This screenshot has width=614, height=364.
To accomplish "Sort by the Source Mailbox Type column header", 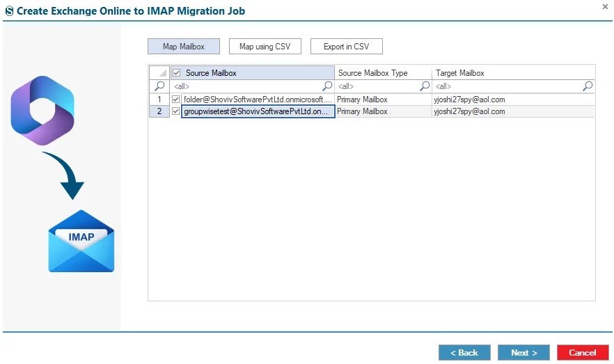I will 384,73.
